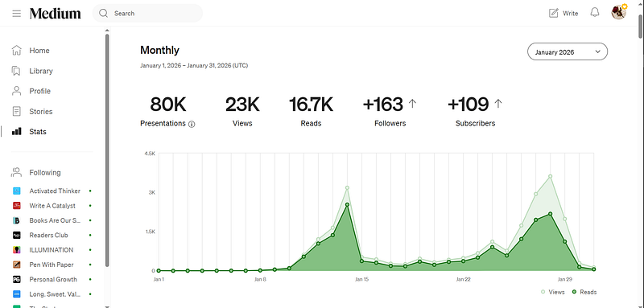Open the January 2026 month dropdown
644x308 pixels.
point(568,51)
